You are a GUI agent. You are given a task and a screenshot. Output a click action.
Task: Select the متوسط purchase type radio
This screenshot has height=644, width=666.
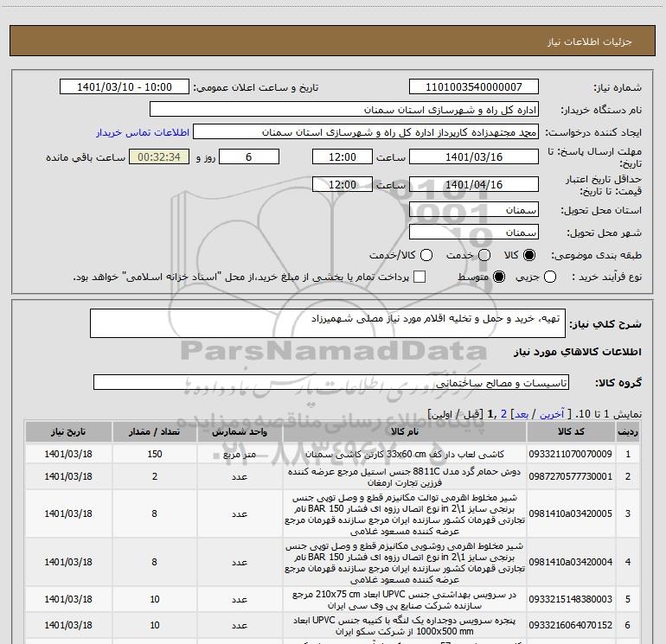[499, 277]
